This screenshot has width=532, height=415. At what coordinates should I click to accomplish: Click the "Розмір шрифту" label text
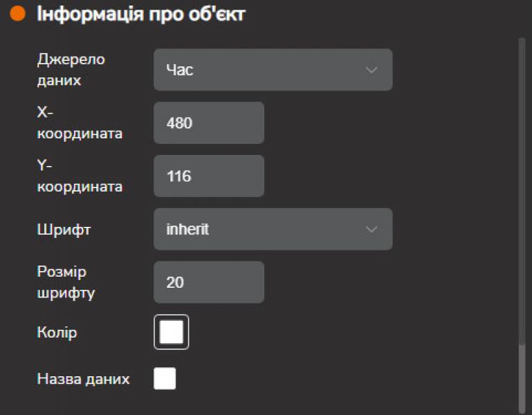tap(66, 282)
